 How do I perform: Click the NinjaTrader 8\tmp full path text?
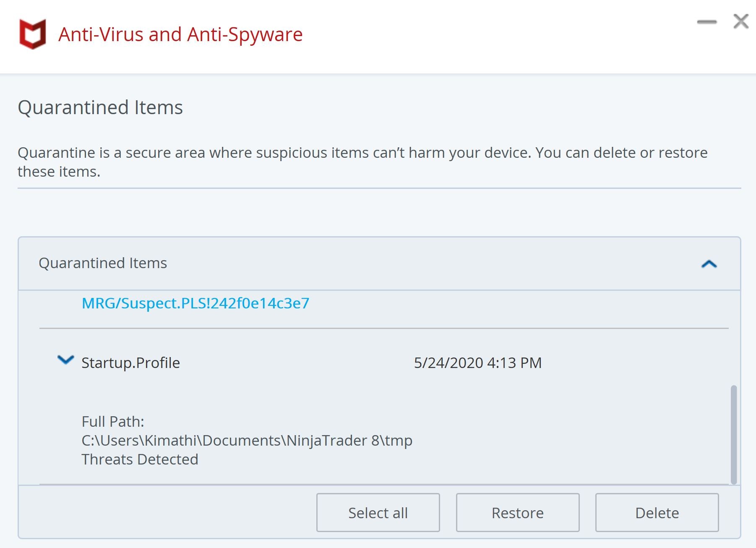[x=247, y=440]
